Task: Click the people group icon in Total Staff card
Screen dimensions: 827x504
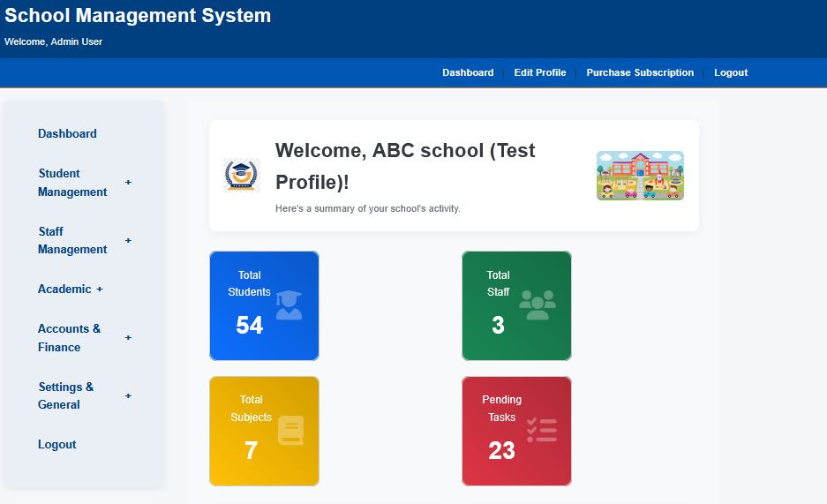Action: coord(538,305)
